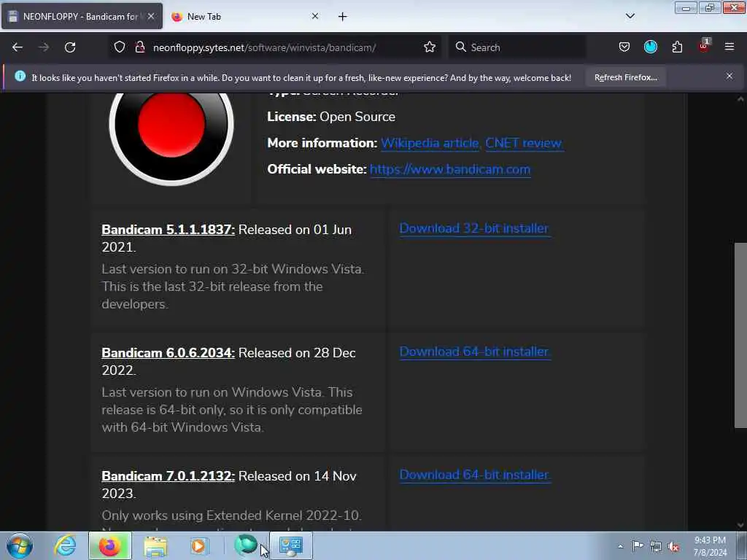Click the License: Open Source text
This screenshot has height=560, width=747.
pyautogui.click(x=331, y=117)
